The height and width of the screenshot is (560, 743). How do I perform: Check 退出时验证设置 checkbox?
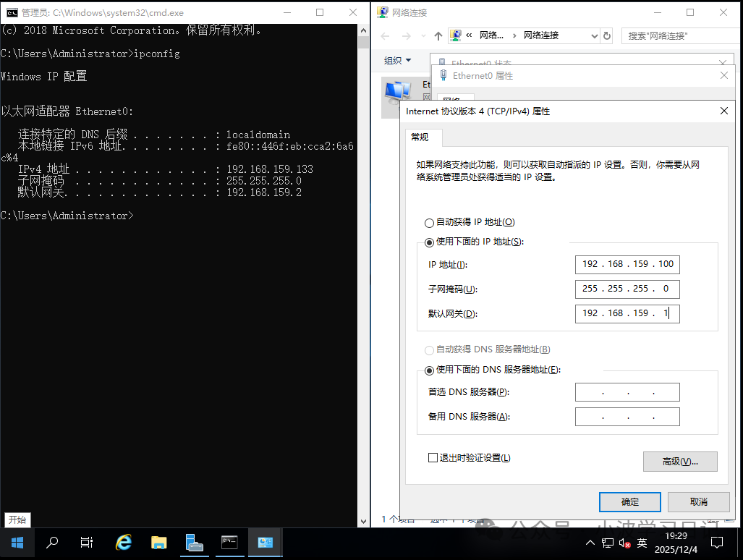433,458
